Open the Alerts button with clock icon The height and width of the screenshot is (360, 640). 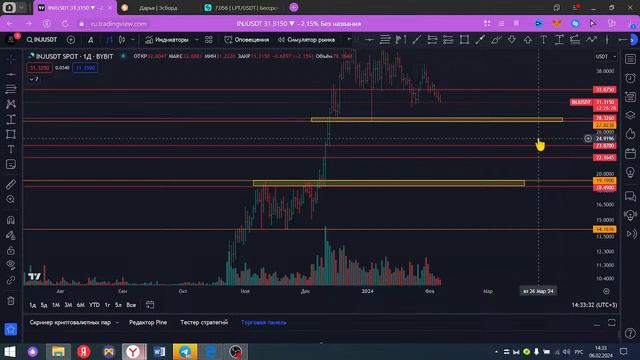click(247, 40)
